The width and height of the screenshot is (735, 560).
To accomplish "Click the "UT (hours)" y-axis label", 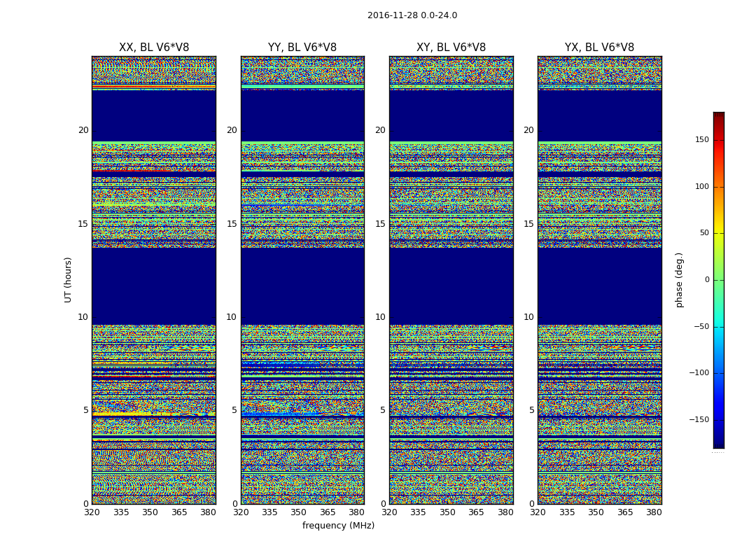I will pos(69,279).
